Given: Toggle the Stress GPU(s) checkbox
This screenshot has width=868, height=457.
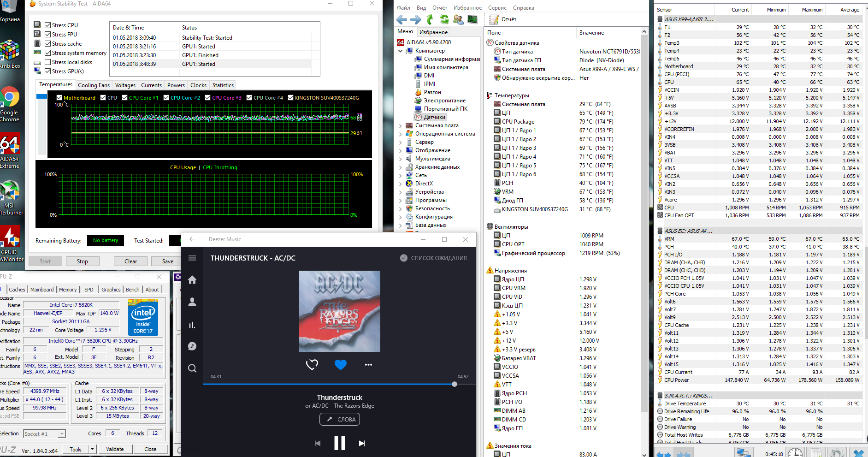Looking at the screenshot, I should [47, 71].
